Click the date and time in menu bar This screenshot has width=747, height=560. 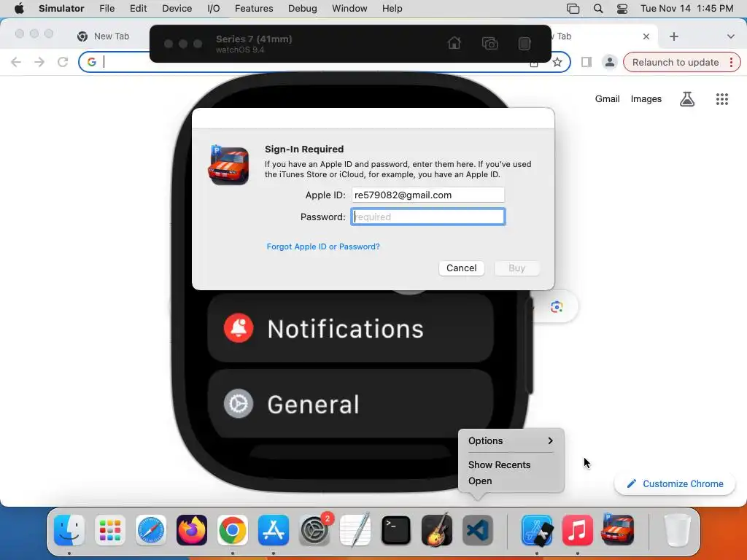click(x=686, y=9)
